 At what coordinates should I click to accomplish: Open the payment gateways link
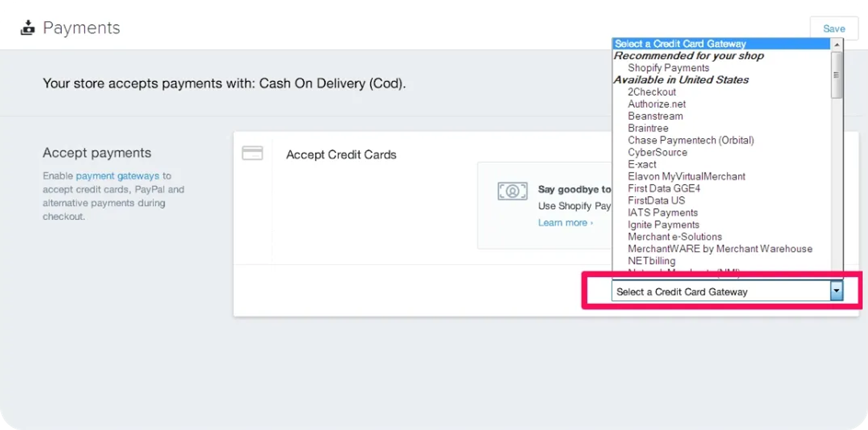pos(117,176)
